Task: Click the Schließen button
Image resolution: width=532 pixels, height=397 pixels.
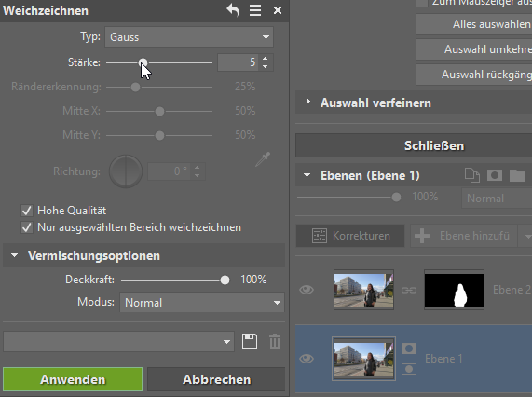Action: pyautogui.click(x=414, y=145)
